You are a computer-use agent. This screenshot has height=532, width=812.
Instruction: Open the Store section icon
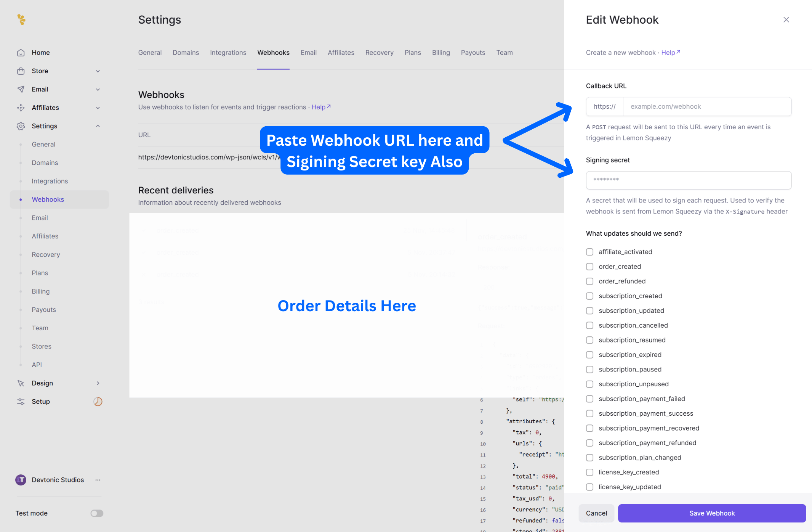21,71
